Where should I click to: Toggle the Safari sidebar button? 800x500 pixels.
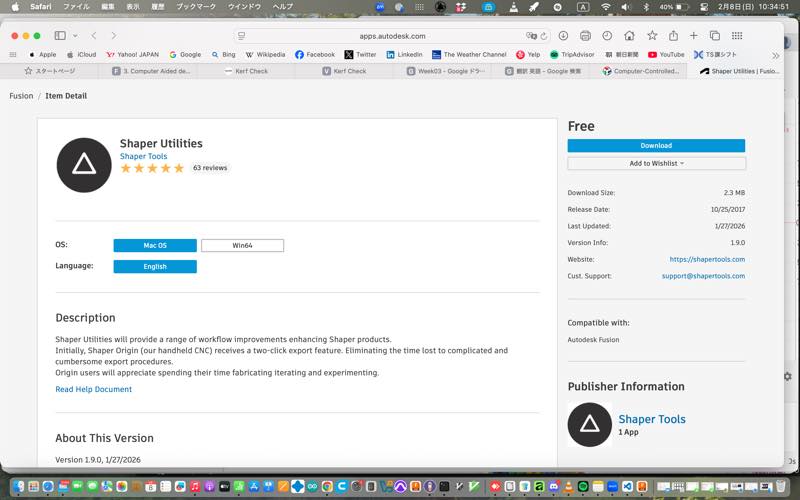click(60, 36)
